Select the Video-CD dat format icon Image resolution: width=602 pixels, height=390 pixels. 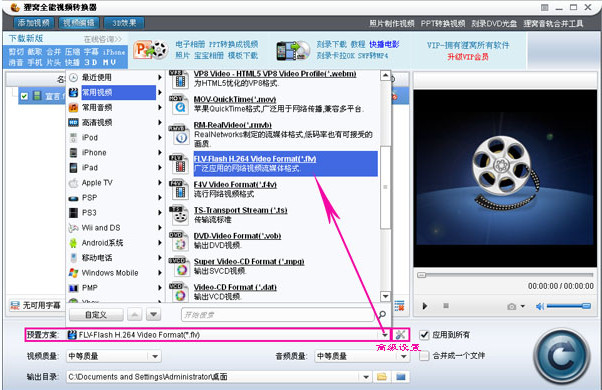(179, 292)
